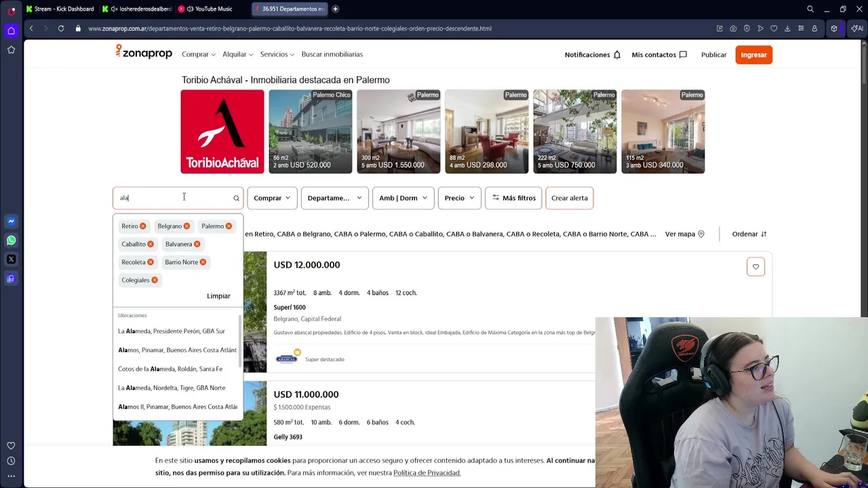Click the browser easy setup menu icon

801,28
